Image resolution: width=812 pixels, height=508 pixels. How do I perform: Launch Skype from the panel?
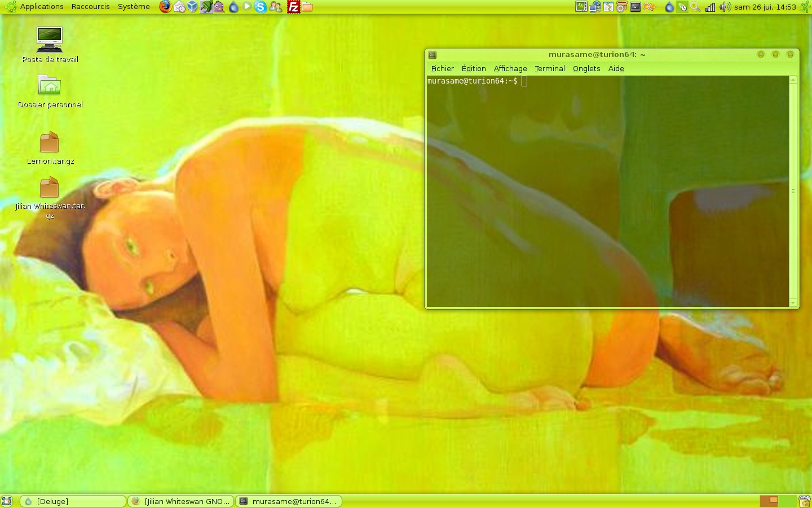(261, 7)
